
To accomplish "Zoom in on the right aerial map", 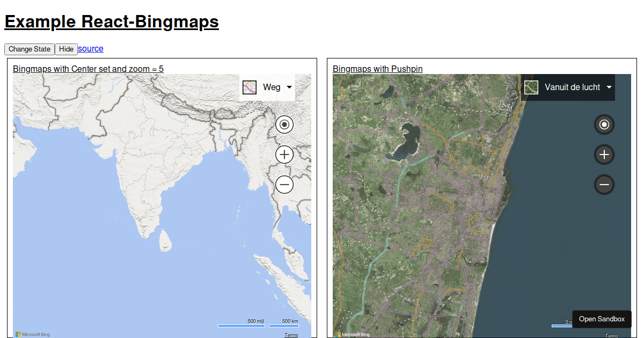I will [604, 155].
